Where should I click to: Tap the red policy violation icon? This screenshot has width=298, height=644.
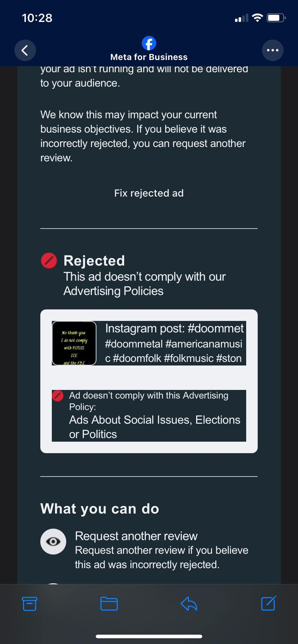click(58, 396)
